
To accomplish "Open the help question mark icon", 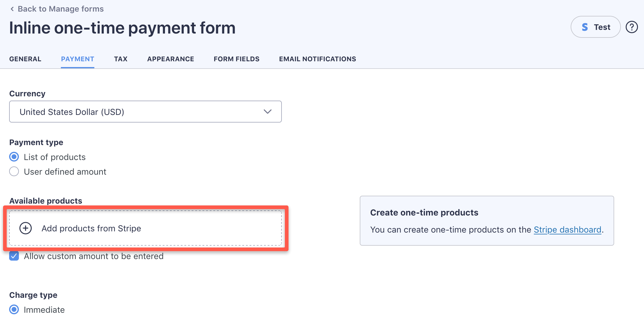I will (632, 27).
